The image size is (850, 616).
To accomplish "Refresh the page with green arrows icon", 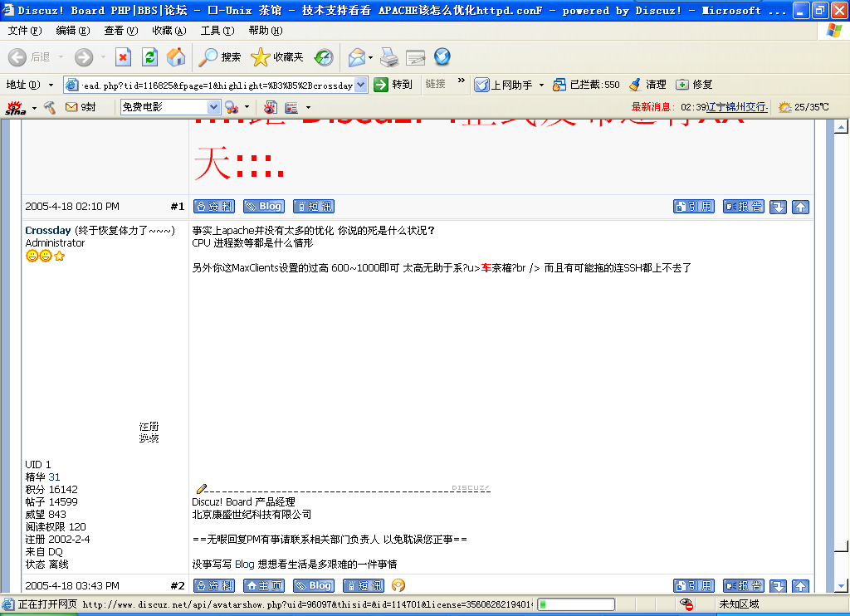I will click(150, 57).
